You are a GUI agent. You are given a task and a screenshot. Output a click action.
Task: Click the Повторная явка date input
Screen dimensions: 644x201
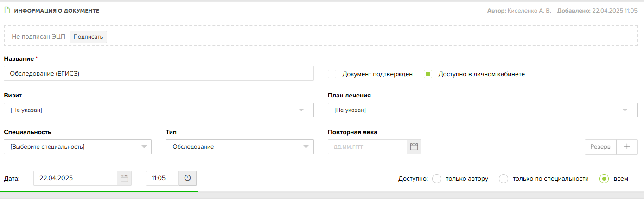(x=368, y=147)
